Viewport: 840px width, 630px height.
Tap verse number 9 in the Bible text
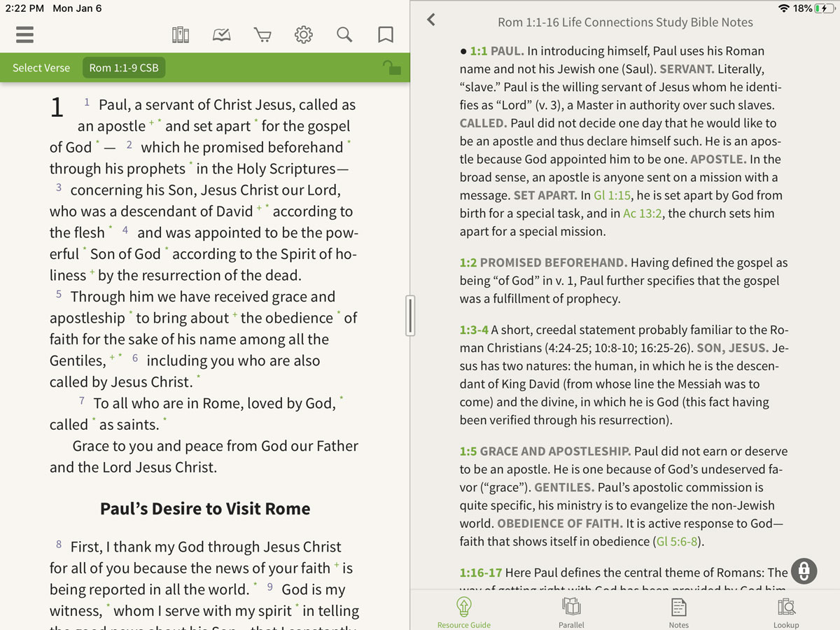270,587
